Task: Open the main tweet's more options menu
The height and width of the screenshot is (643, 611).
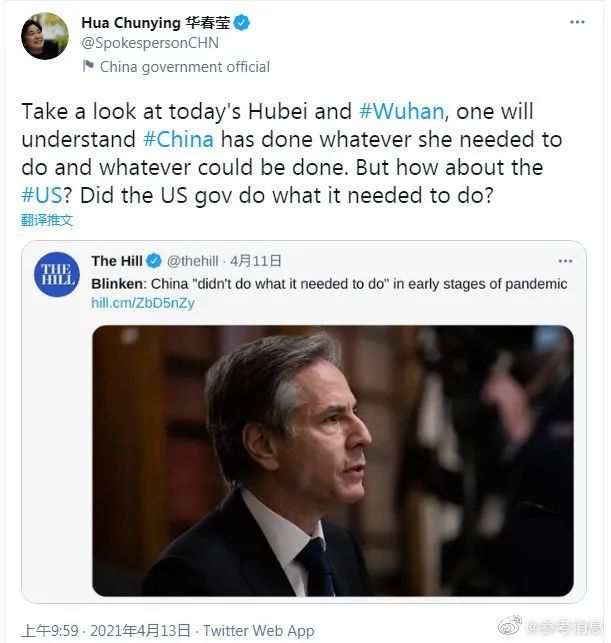Action: tap(577, 22)
